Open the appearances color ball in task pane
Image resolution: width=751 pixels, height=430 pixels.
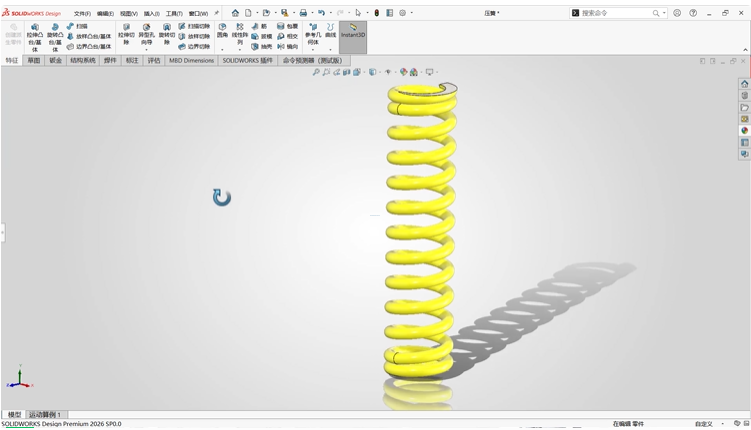[744, 131]
